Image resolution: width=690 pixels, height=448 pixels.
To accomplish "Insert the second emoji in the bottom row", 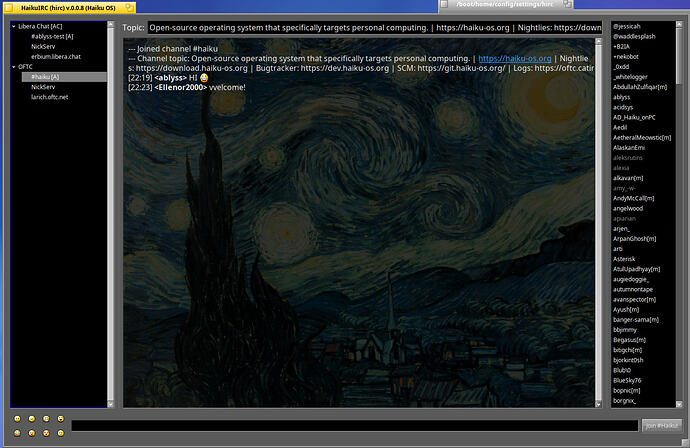I will (x=32, y=433).
